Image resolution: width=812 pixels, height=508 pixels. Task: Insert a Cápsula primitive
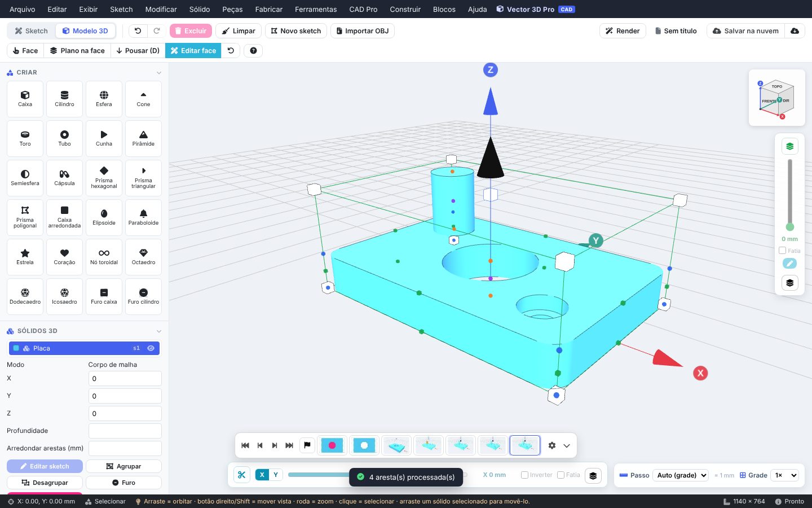coord(64,178)
